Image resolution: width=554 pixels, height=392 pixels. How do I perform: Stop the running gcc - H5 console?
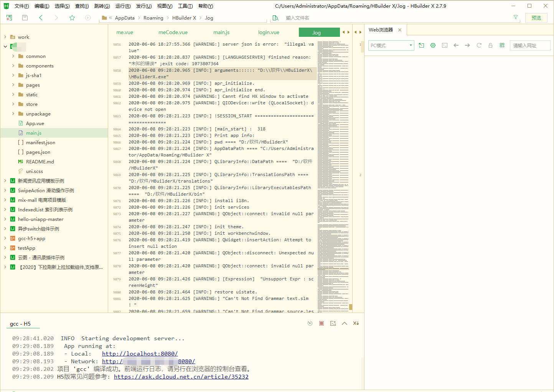pyautogui.click(x=322, y=323)
